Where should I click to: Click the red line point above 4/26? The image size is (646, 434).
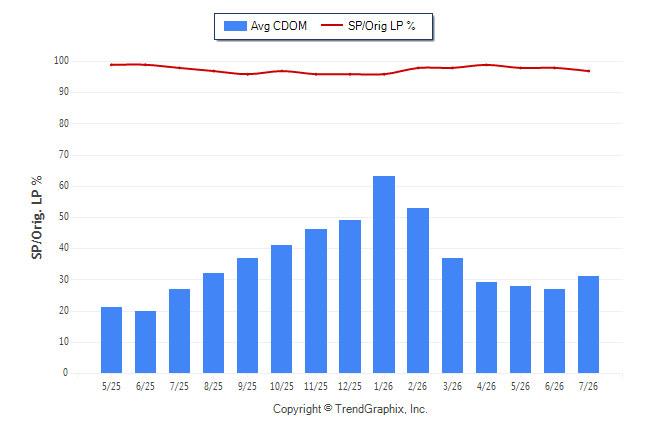487,65
